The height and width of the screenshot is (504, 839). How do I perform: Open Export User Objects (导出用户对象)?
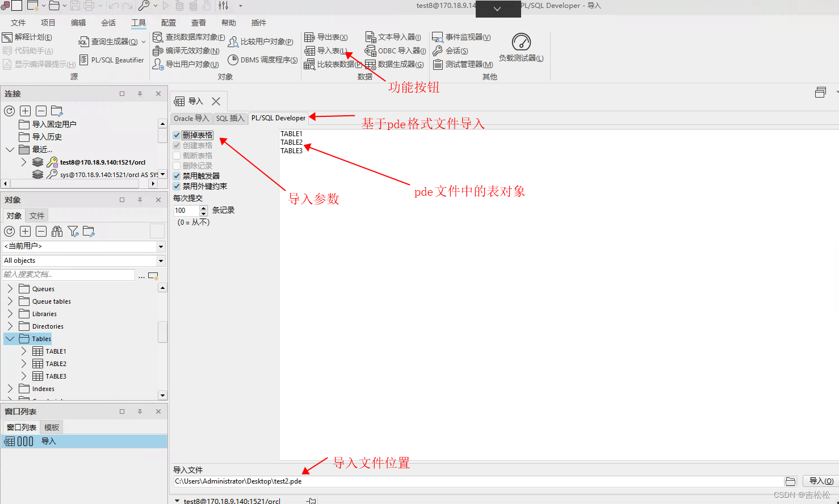coord(186,64)
